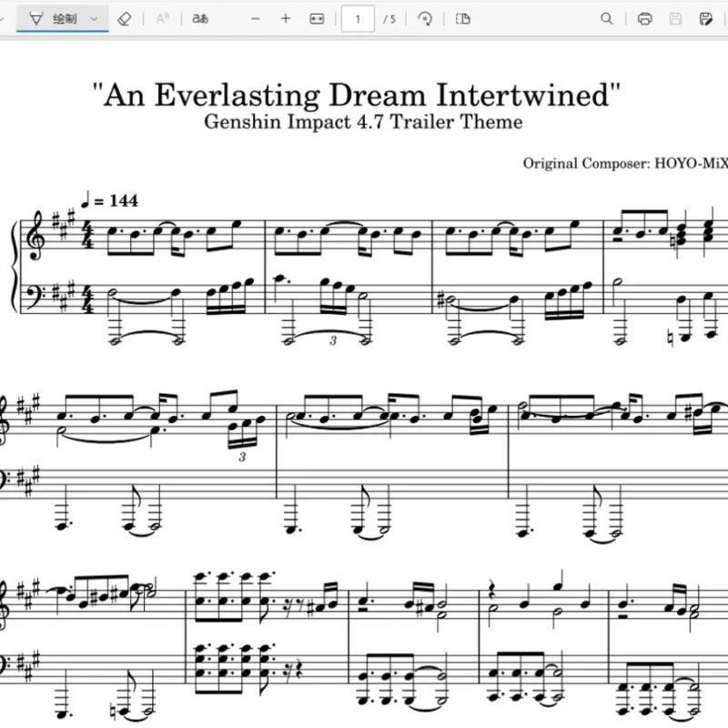Click the tempo marking 144
Image resolution: width=728 pixels, height=728 pixels.
[x=123, y=200]
